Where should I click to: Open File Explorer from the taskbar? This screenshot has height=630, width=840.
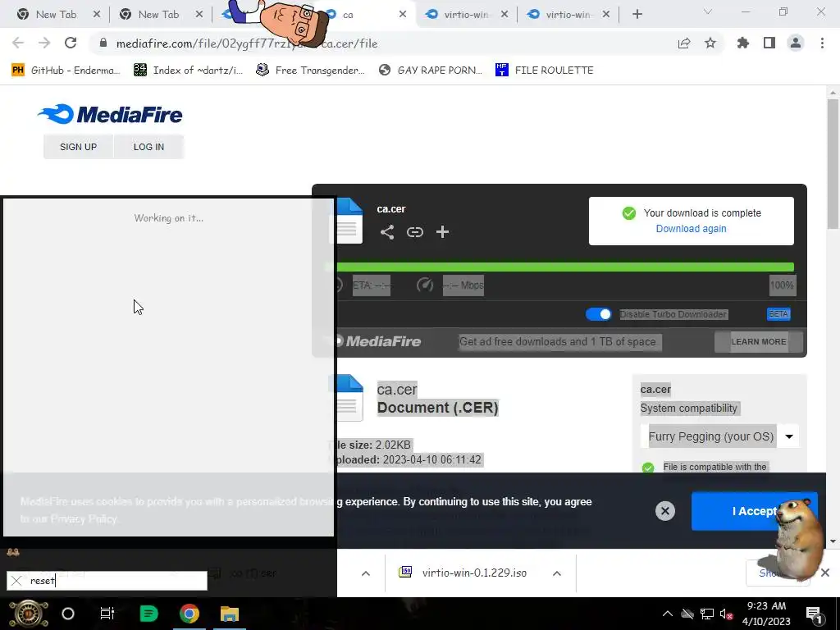230,614
